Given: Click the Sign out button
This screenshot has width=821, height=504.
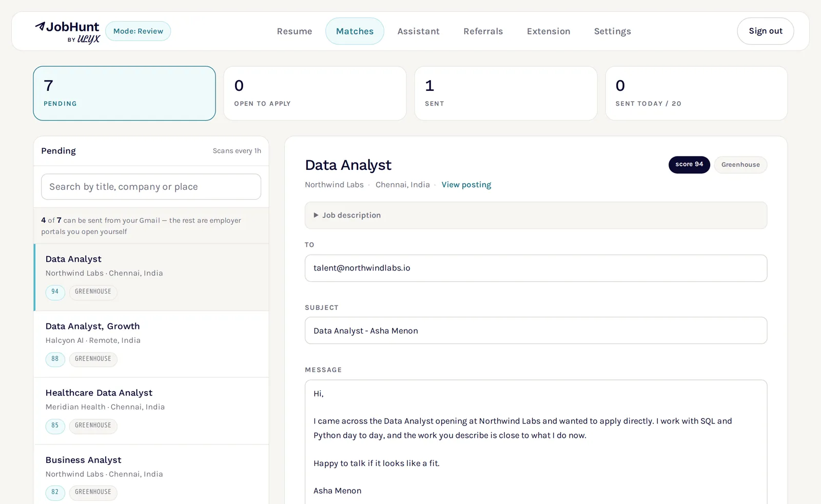Looking at the screenshot, I should [765, 31].
